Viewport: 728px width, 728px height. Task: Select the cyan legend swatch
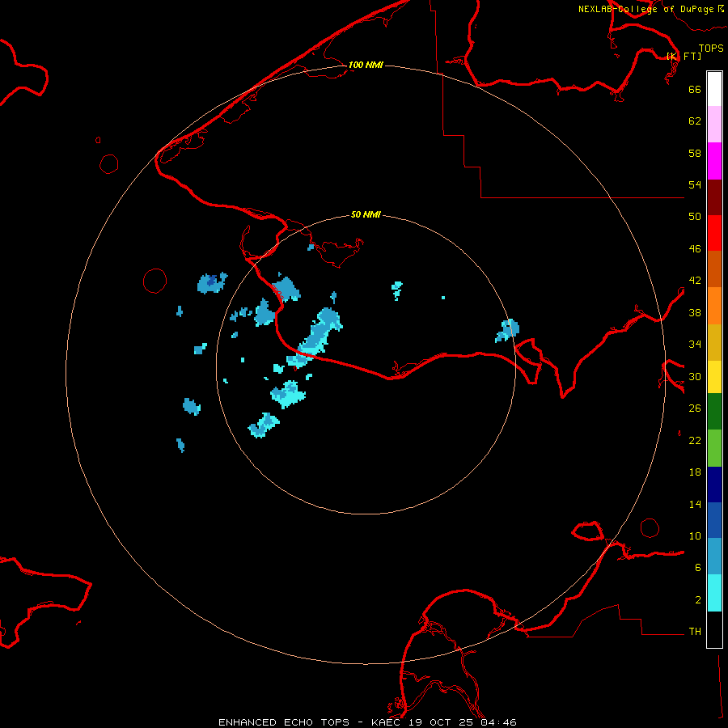pos(714,593)
